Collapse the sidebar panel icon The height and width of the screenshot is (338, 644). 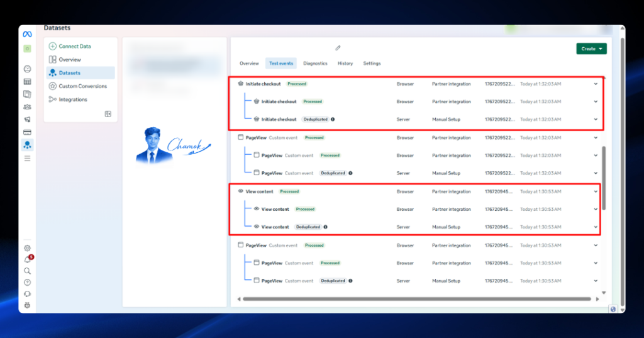click(108, 114)
